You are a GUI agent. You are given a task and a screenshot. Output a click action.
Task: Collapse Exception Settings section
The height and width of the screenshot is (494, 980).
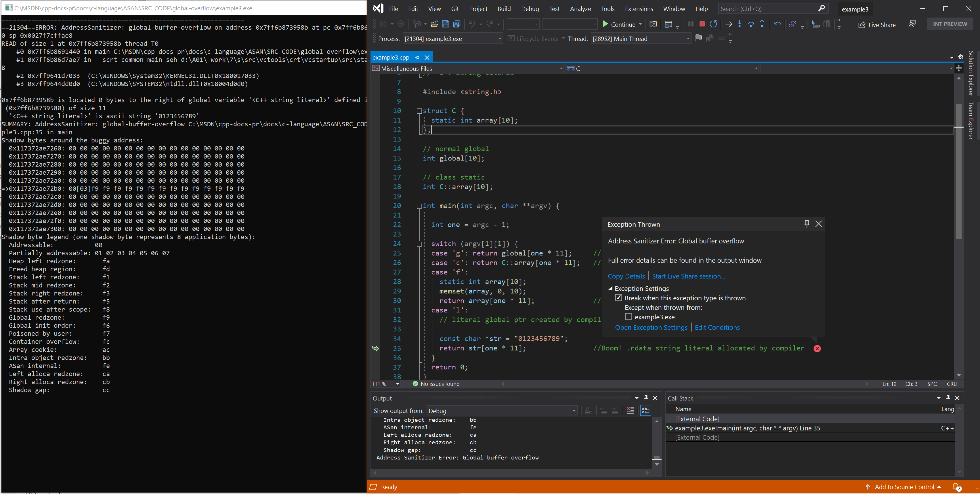point(610,288)
